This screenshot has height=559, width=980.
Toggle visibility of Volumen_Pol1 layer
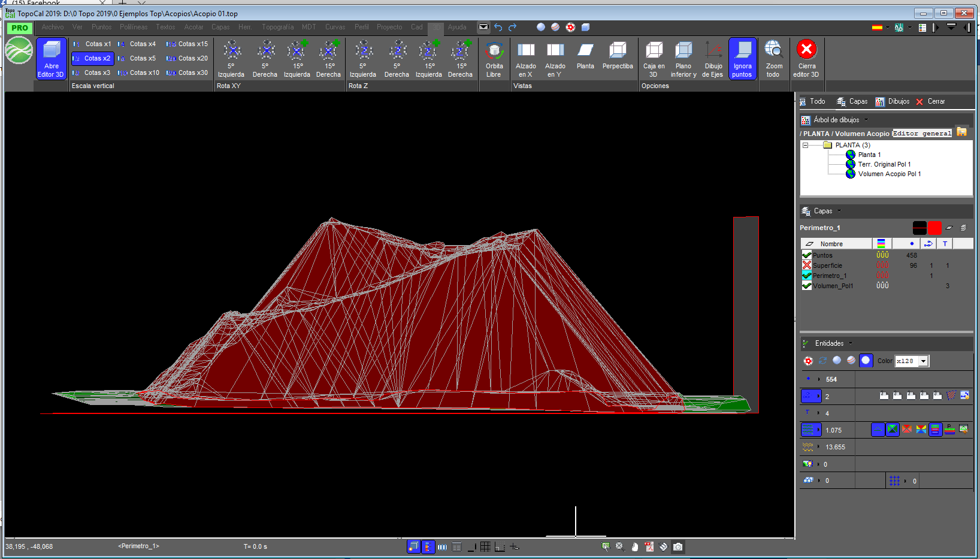click(x=807, y=286)
